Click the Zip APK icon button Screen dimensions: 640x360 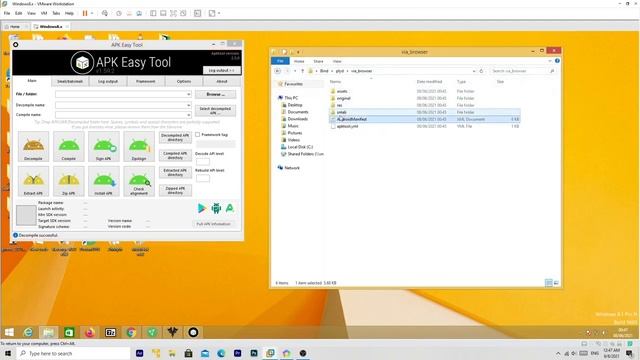[x=69, y=181]
